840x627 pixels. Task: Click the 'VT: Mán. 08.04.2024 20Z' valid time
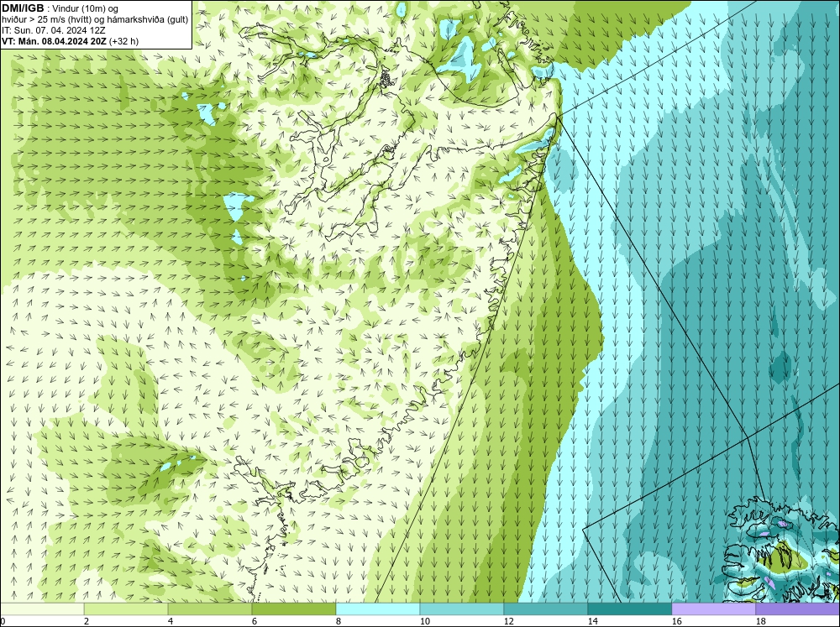tap(55, 41)
